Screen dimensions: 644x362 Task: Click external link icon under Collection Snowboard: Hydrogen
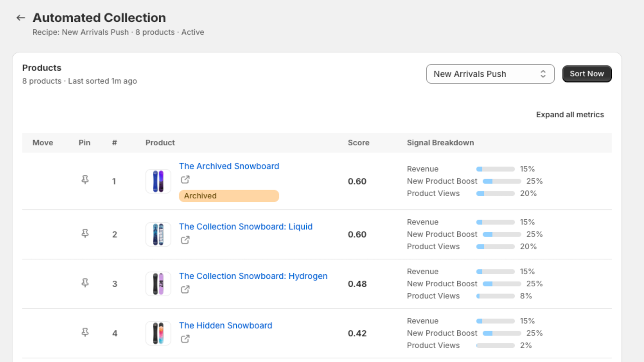coord(185,290)
